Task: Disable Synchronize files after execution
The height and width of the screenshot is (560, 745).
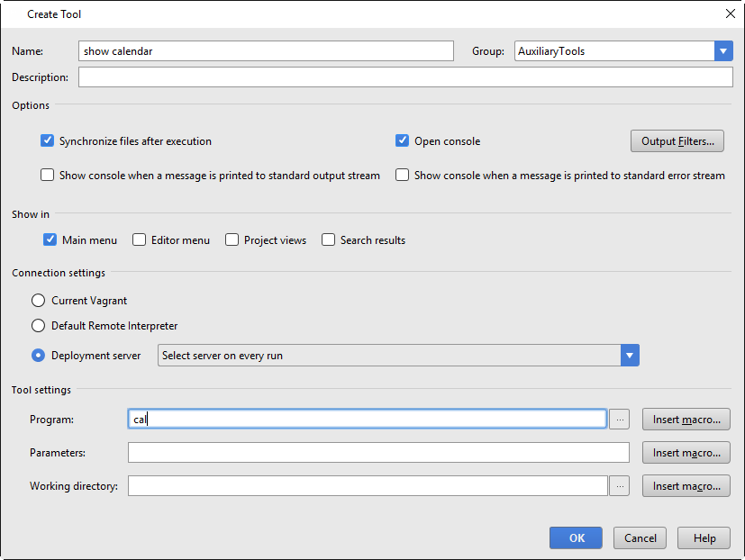Action: pos(47,140)
